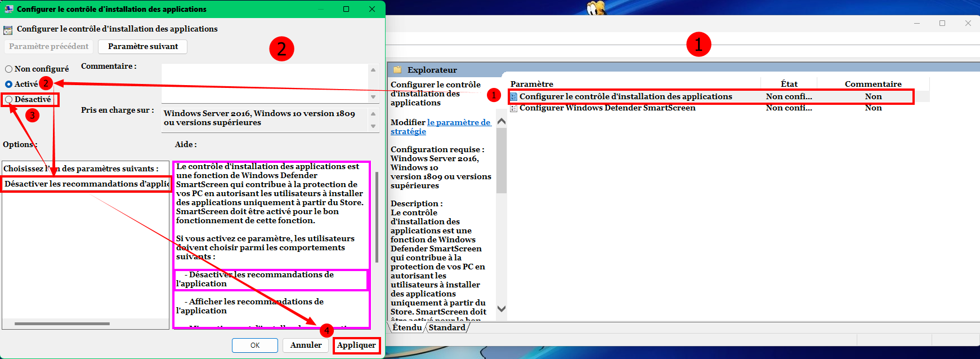Click the Options pane horizontal scrollbar
Screen dimensions: 980x359
[x=62, y=323]
